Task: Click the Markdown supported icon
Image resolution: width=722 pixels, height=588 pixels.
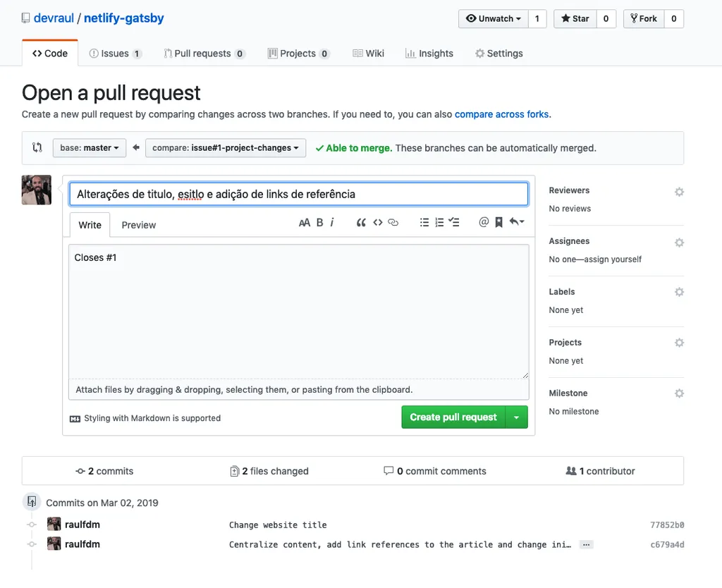Action: tap(75, 419)
